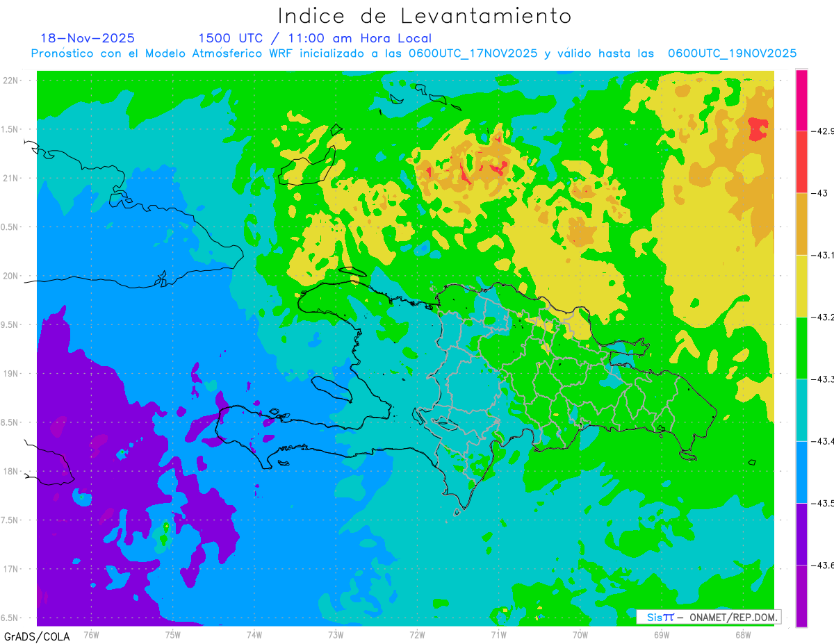Click the '68W' longitude label
834x644 pixels.
(742, 634)
